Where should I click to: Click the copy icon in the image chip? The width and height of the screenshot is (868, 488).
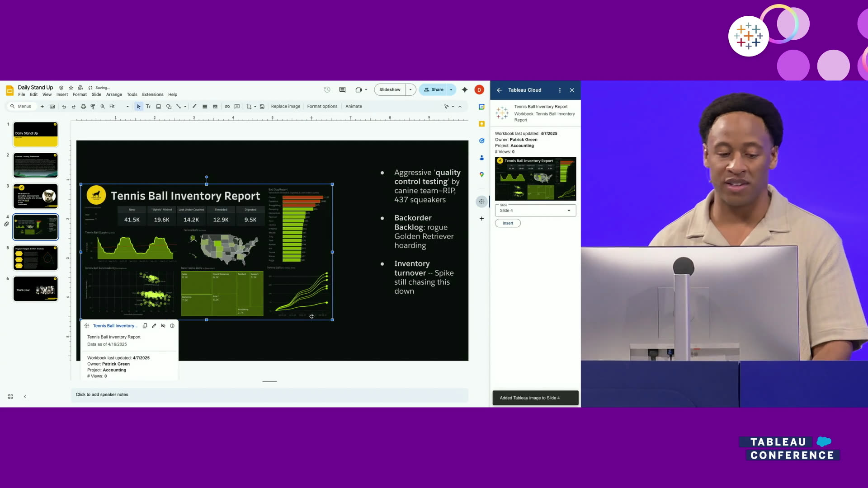pos(145,326)
